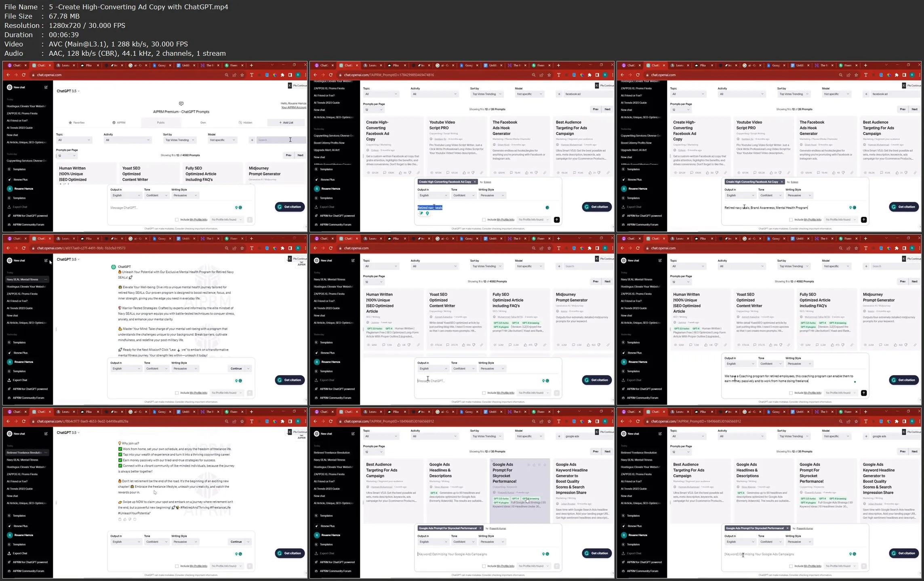Open Favorites tab in AIPRM Premium frame
The image size is (924, 581).
point(77,122)
